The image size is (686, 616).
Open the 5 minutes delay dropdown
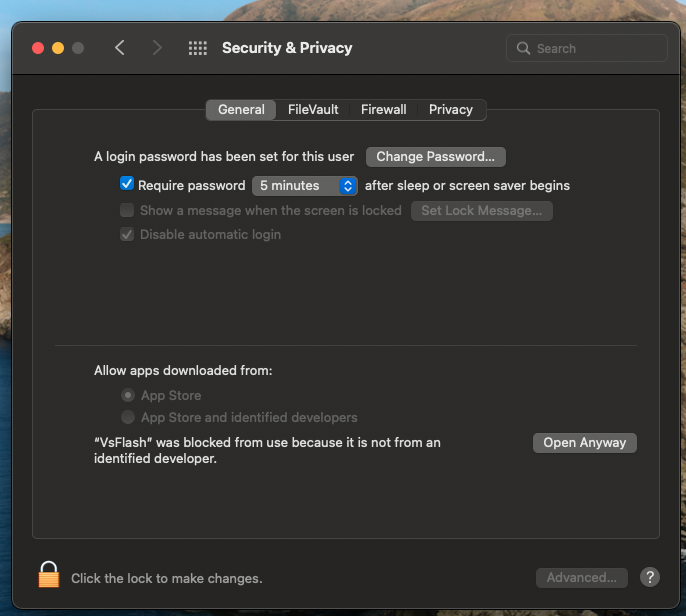pyautogui.click(x=304, y=186)
